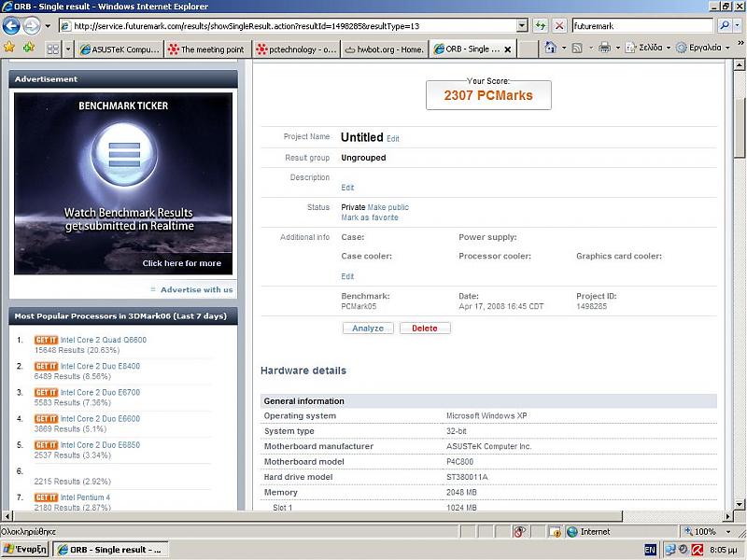Click the red Delete button
The image size is (747, 560).
425,329
